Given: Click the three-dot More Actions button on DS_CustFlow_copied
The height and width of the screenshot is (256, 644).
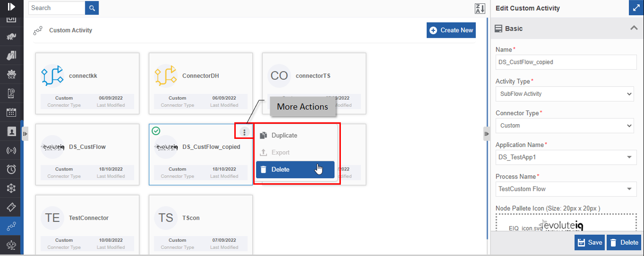Looking at the screenshot, I should (x=244, y=132).
